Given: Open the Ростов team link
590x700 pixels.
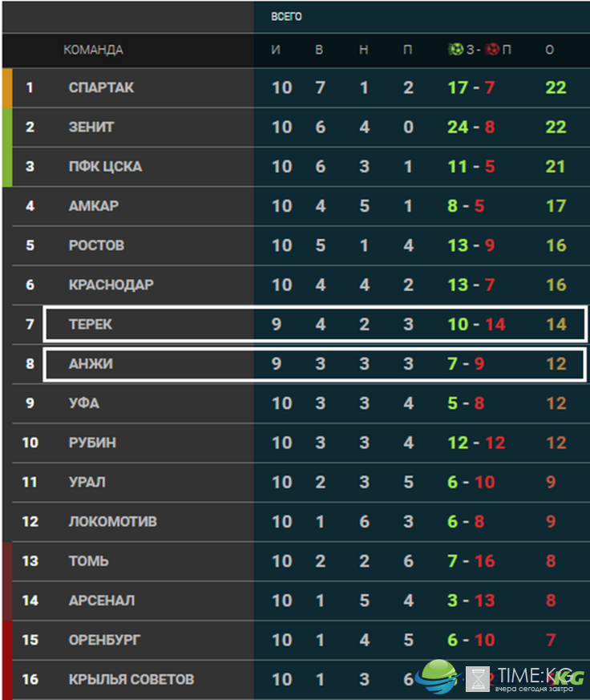Looking at the screenshot, I should pos(96,245).
